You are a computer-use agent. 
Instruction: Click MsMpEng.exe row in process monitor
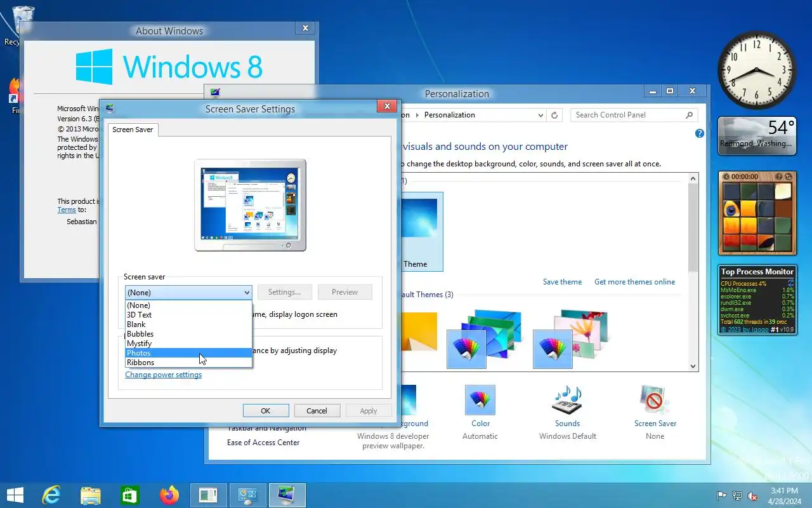pyautogui.click(x=757, y=290)
